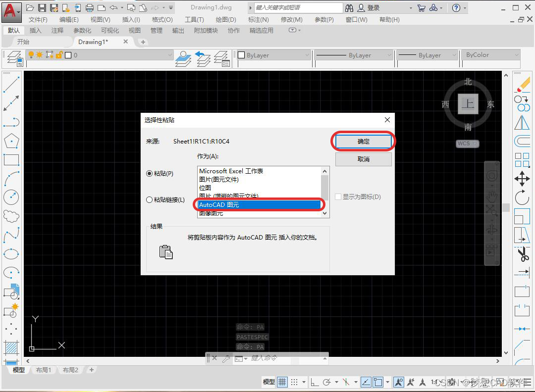Toggle object snap tracking in status bar
This screenshot has width=535, height=392.
click(x=366, y=382)
